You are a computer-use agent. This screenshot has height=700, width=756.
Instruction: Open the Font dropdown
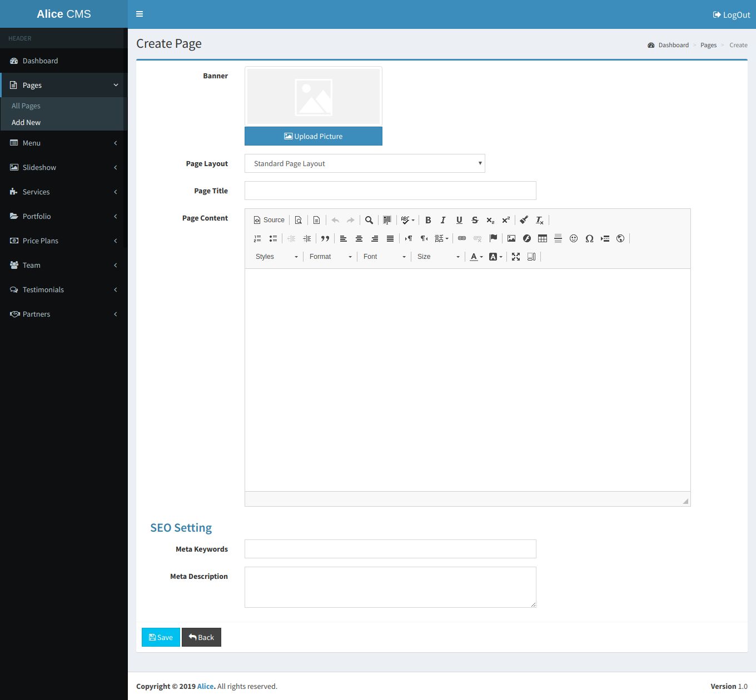point(384,257)
